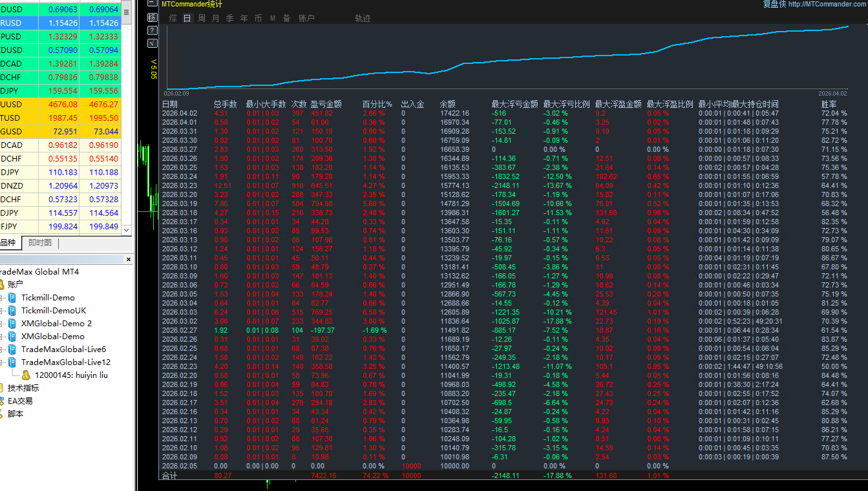
Task: Click the market watch scrollbar down arrow
Action: [127, 230]
